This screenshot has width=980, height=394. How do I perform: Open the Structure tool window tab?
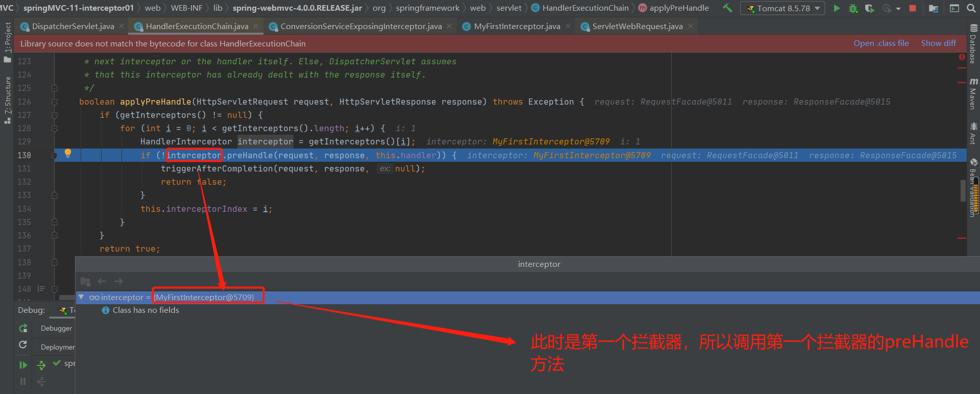coord(7,100)
